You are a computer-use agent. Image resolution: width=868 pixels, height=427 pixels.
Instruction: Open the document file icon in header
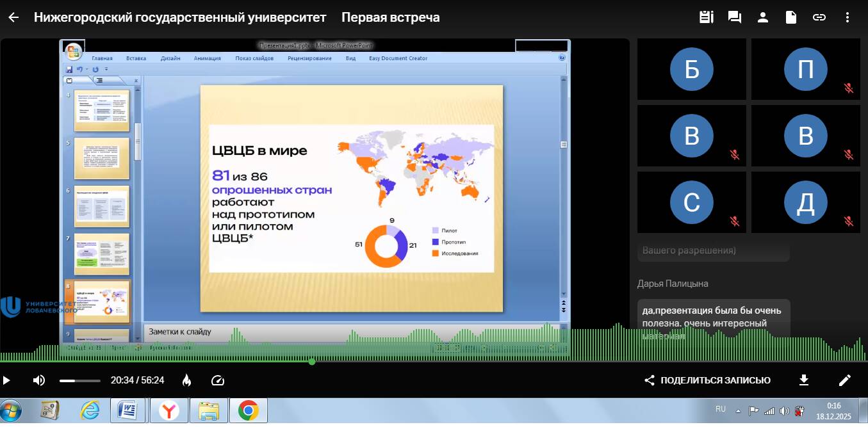click(791, 17)
